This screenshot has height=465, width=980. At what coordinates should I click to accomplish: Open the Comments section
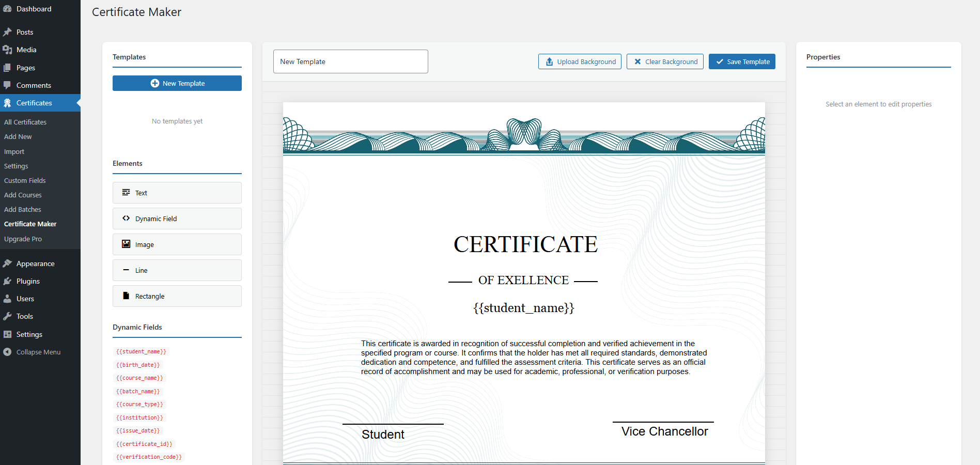click(34, 85)
